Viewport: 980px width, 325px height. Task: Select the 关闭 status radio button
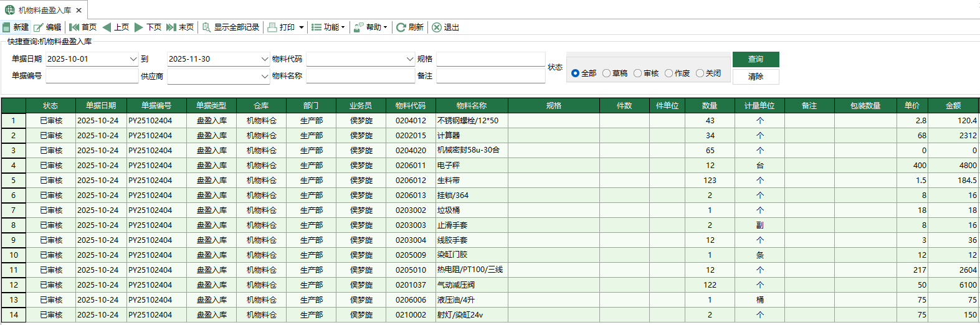[x=700, y=73]
